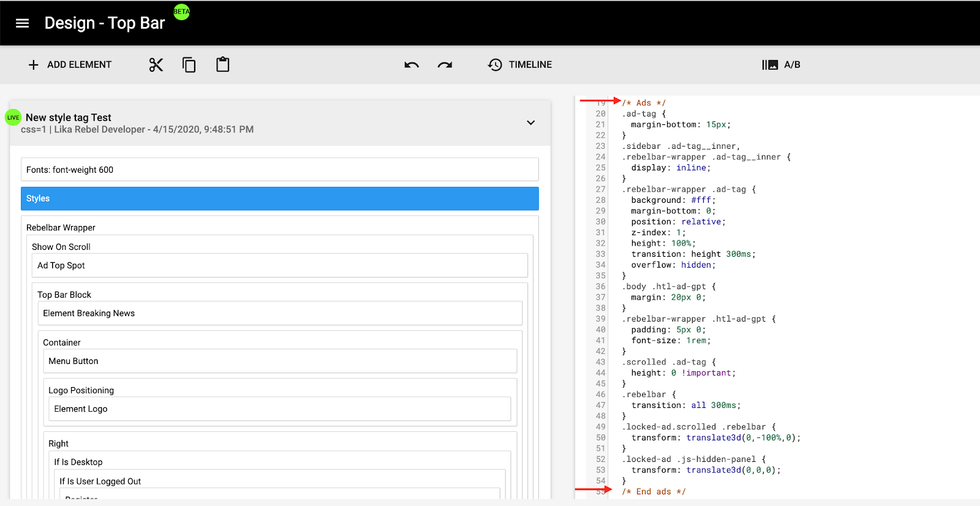
Task: Select the Ad Top Spot element
Action: [279, 265]
